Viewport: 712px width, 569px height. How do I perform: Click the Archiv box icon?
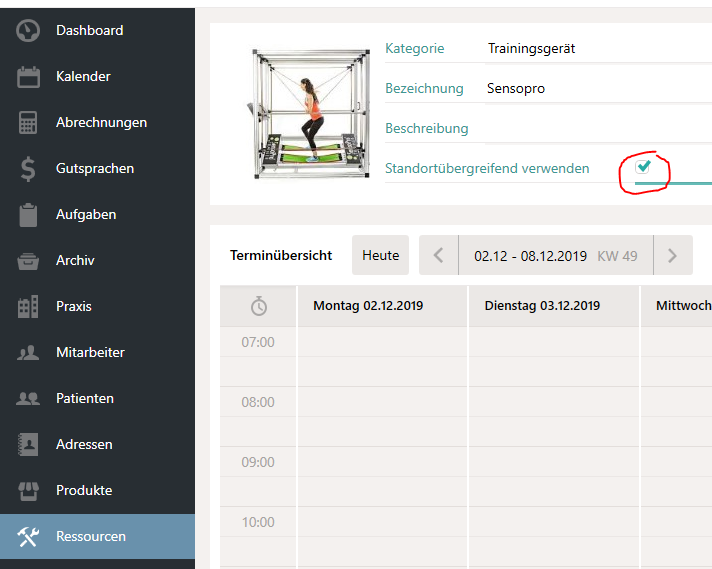click(x=28, y=261)
